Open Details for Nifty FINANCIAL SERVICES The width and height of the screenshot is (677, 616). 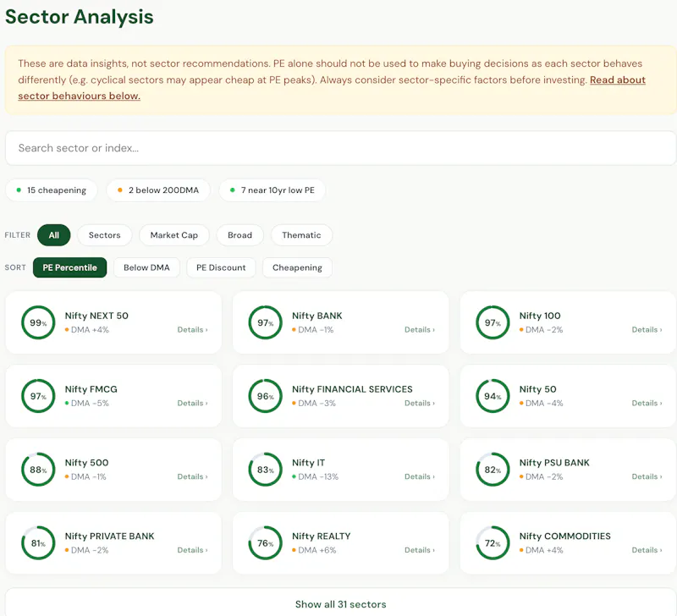coord(420,403)
